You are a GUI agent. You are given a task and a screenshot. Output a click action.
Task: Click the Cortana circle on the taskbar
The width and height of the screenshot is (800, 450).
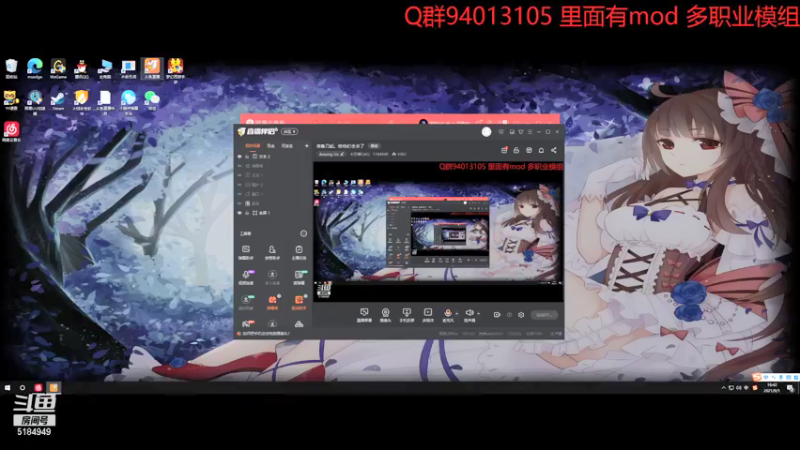[22, 388]
